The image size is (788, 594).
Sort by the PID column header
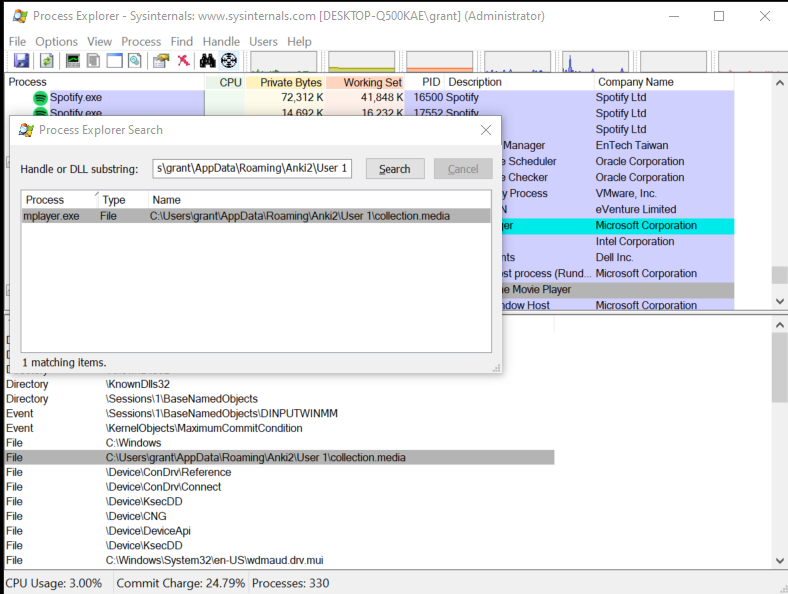pos(425,82)
